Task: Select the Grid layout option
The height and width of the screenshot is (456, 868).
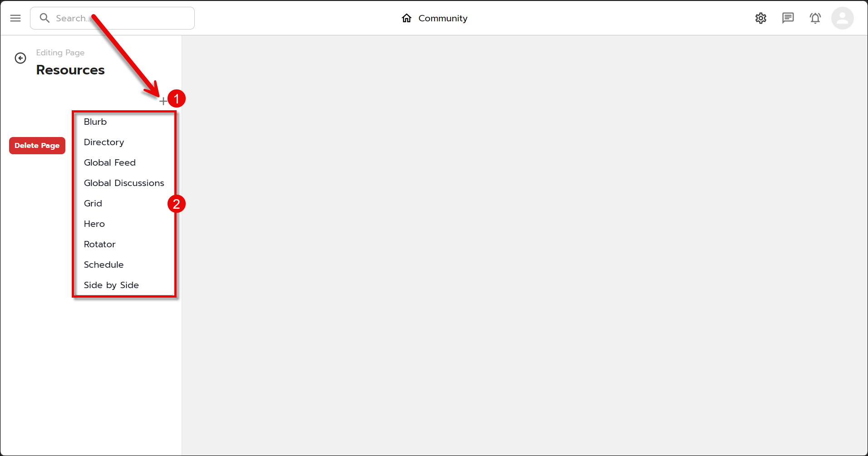Action: click(x=93, y=203)
